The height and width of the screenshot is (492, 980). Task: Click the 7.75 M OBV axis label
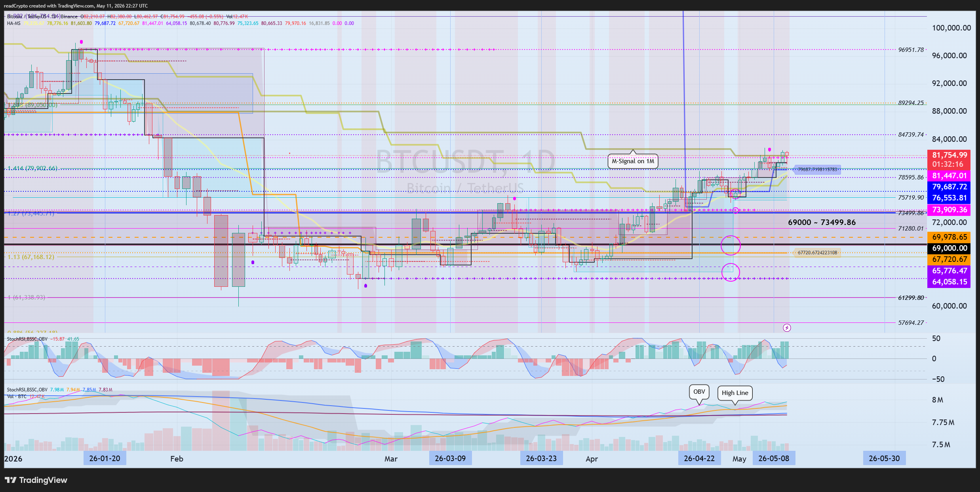click(943, 422)
